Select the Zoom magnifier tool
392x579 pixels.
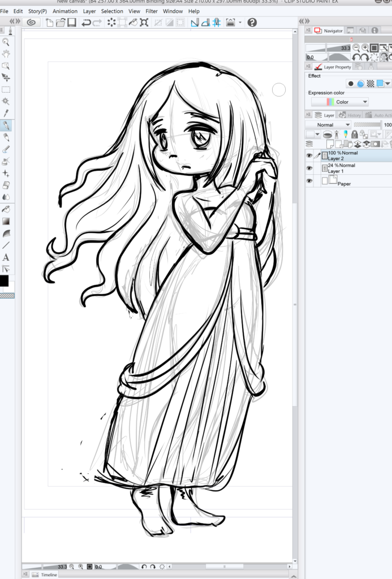6,42
